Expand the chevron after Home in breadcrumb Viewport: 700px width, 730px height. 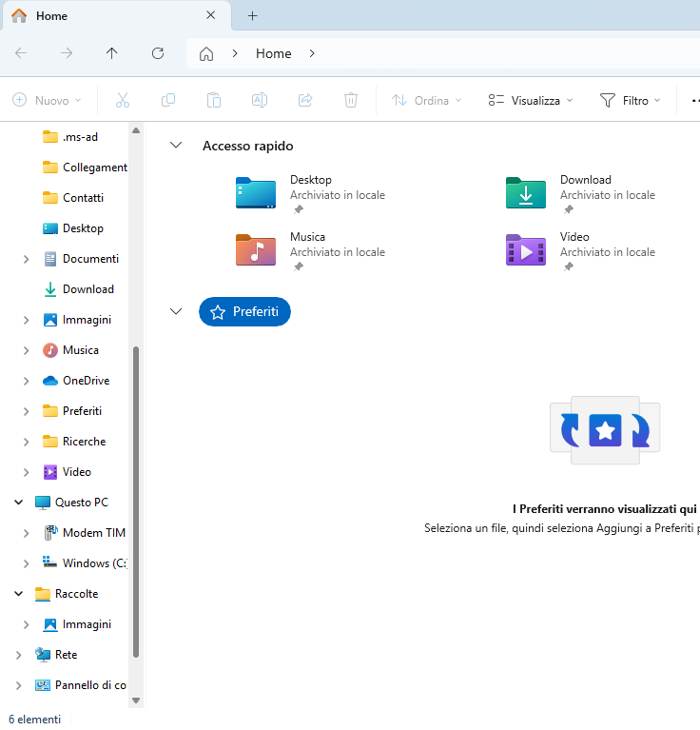pyautogui.click(x=312, y=53)
